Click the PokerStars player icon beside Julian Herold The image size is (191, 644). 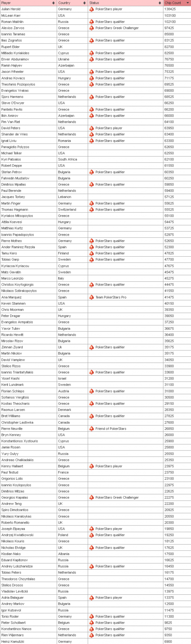(92, 9)
